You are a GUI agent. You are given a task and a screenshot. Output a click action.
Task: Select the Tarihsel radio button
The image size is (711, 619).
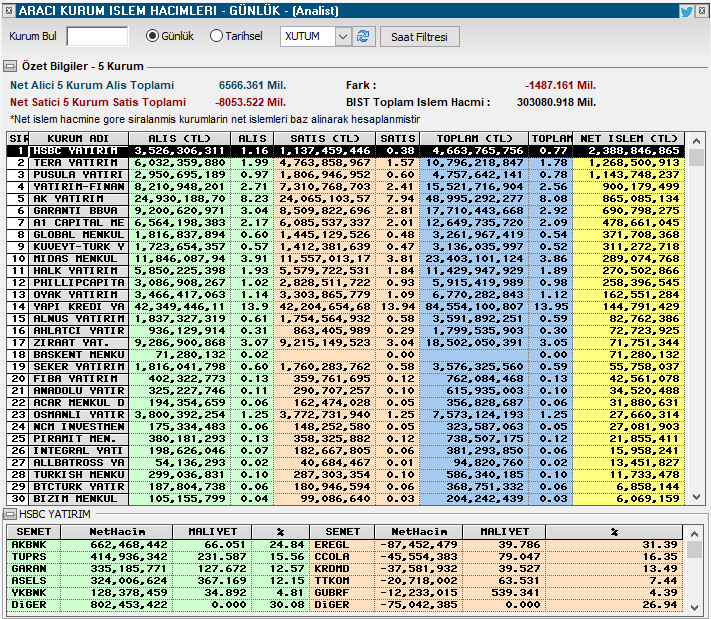[216, 36]
